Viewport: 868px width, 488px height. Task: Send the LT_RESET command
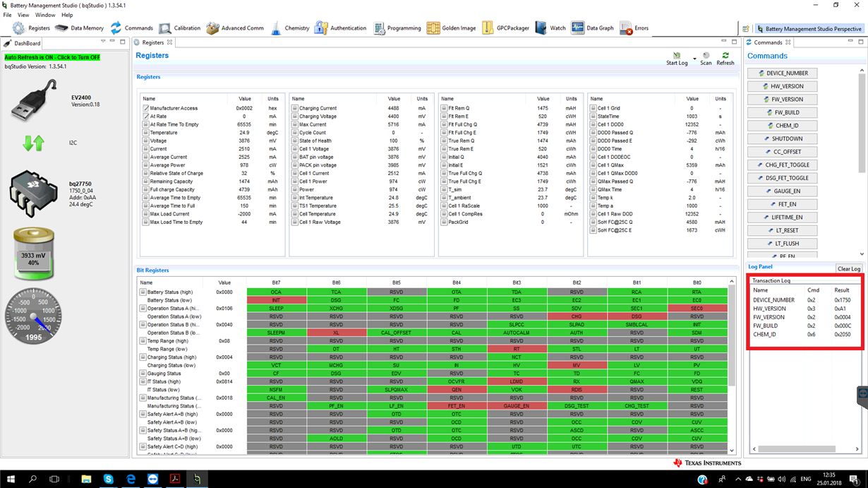[783, 230]
